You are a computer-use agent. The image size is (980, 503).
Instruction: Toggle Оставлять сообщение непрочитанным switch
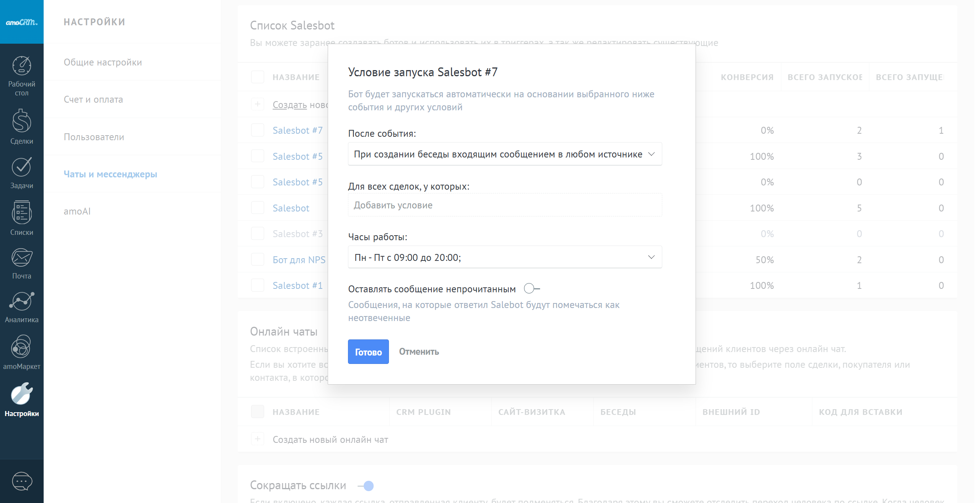(x=531, y=288)
